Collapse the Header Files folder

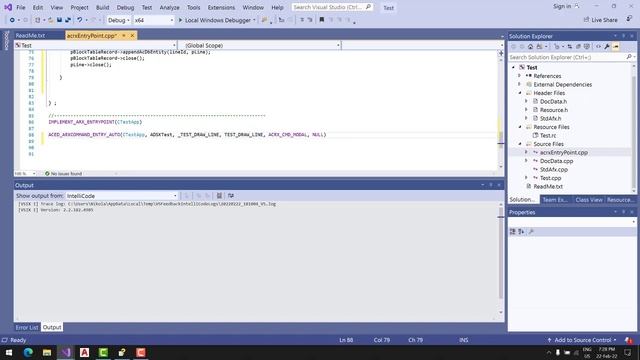520,93
